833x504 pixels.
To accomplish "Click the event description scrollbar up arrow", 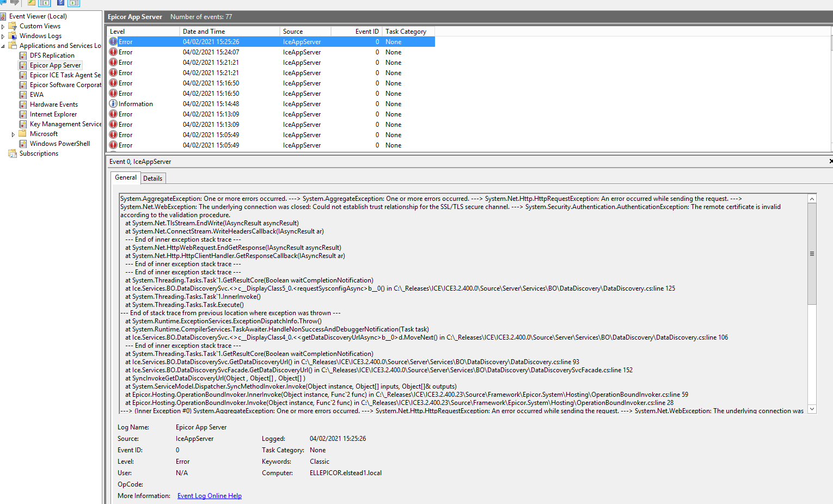I will coord(812,199).
